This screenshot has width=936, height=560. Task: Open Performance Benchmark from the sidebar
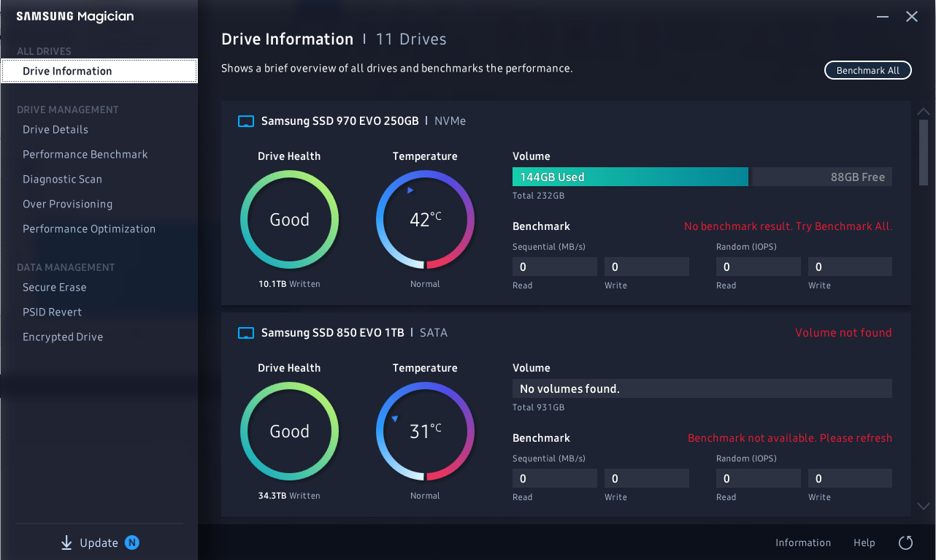click(85, 154)
